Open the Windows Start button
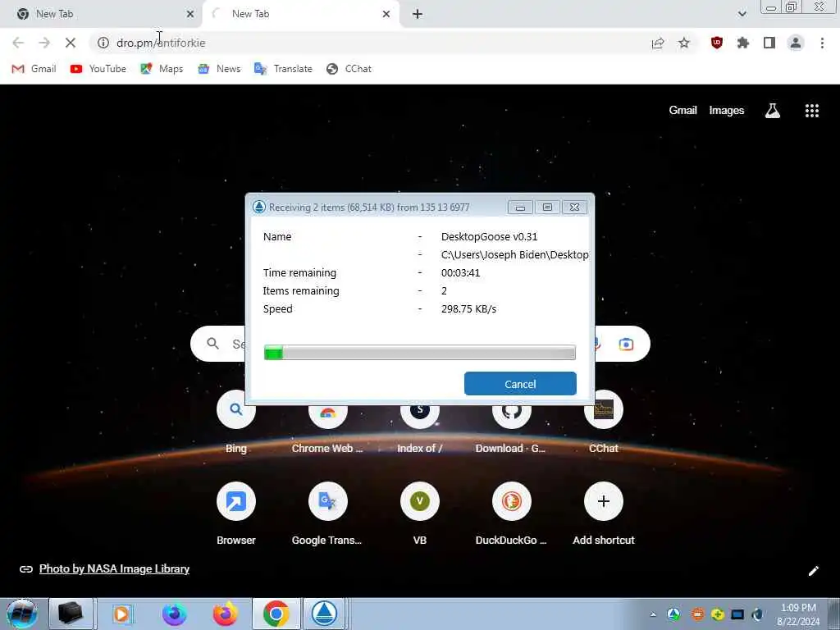 pos(22,614)
